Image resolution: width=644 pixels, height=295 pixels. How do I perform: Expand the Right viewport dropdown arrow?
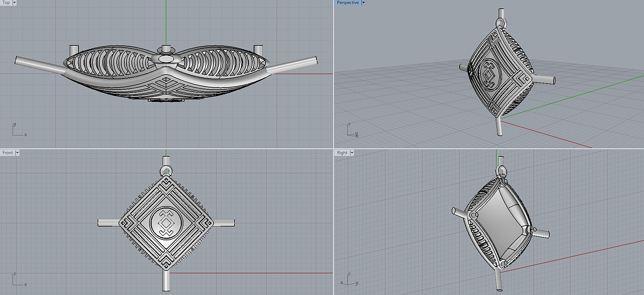pos(352,153)
